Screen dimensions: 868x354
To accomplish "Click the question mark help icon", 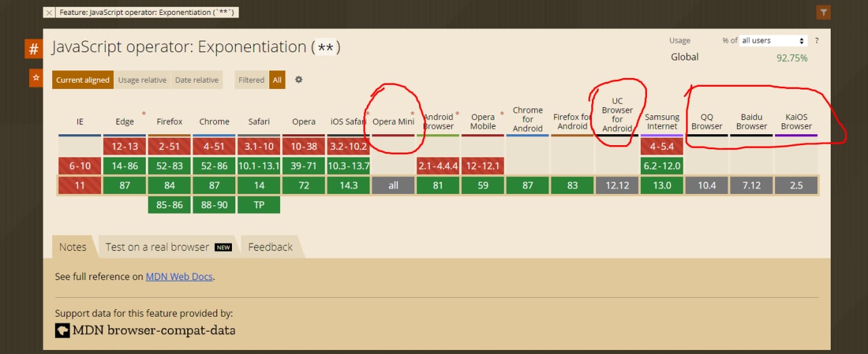I will click(x=816, y=41).
